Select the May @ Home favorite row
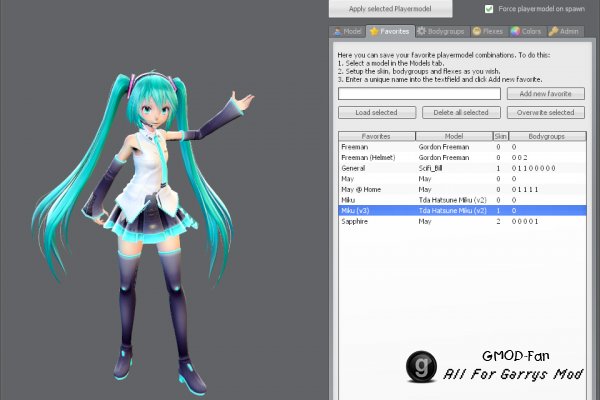The height and width of the screenshot is (400, 600). click(462, 189)
